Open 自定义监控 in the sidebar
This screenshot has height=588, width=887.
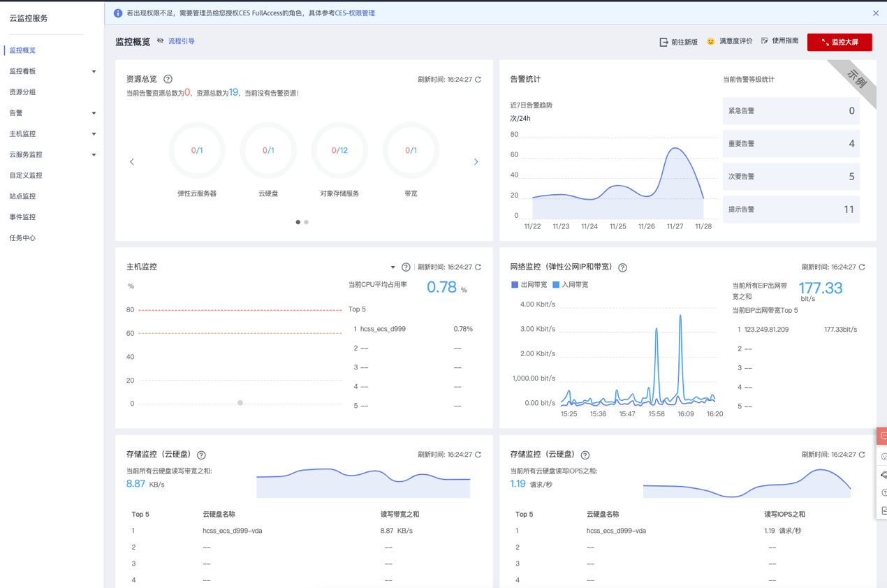26,175
